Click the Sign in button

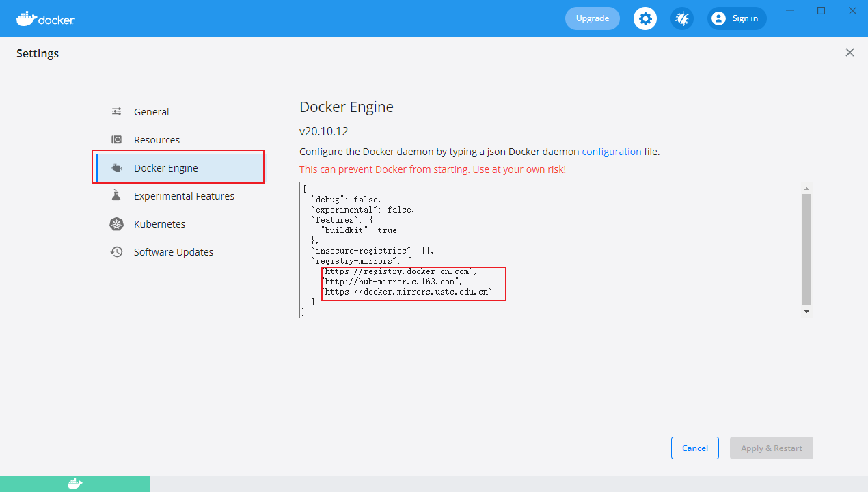point(737,18)
